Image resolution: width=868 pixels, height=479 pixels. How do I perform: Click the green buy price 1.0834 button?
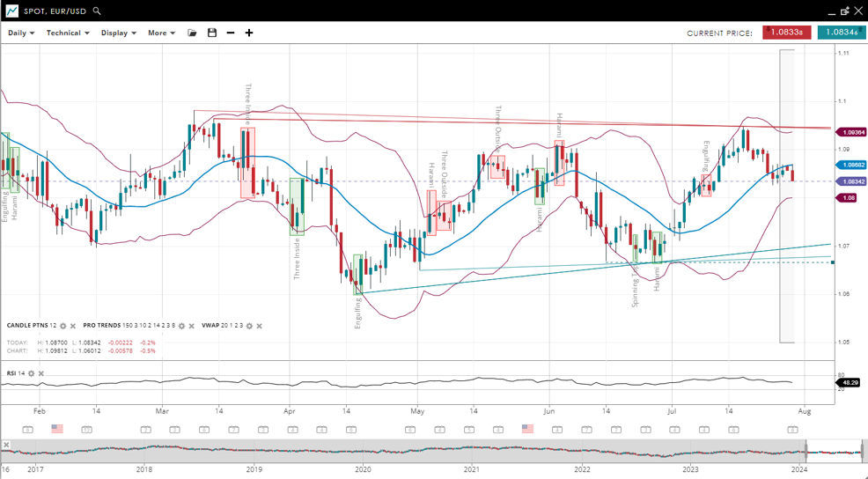[x=841, y=33]
